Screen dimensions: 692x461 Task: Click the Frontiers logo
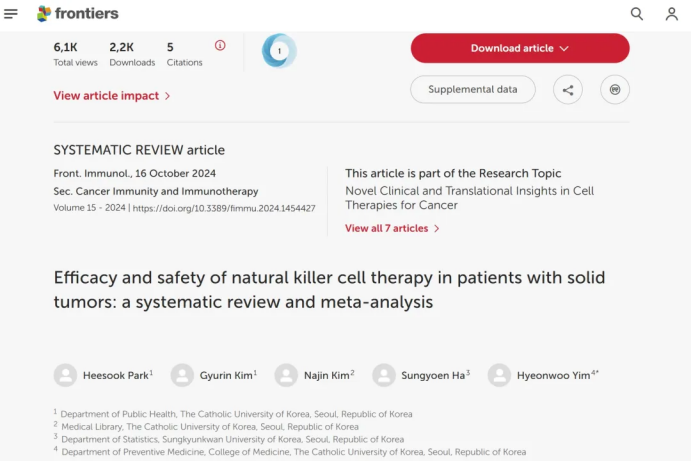(77, 13)
